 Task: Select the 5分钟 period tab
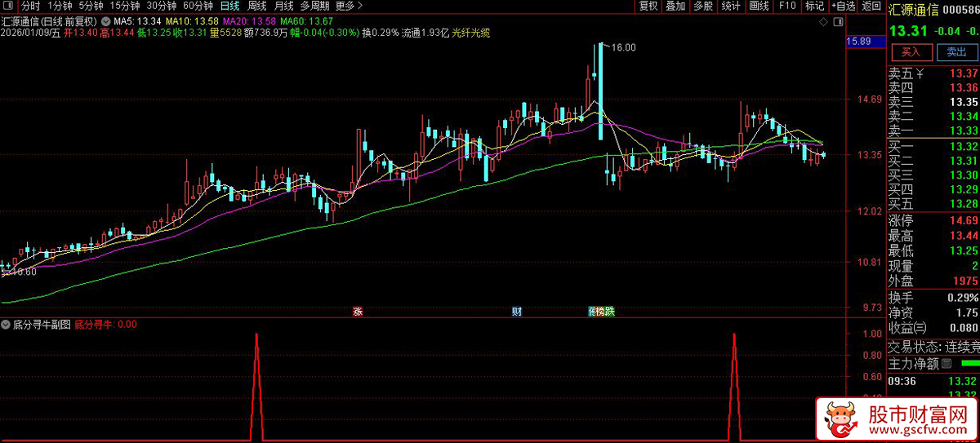(x=91, y=6)
